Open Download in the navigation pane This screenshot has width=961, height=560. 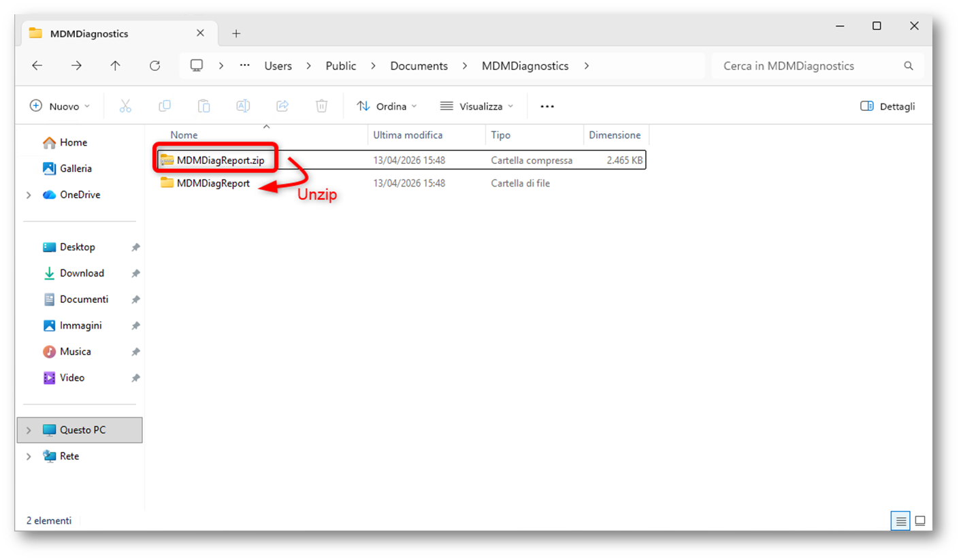pos(74,274)
